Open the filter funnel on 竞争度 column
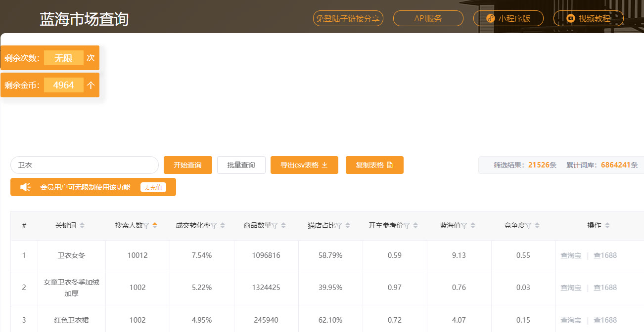644x332 pixels. pyautogui.click(x=528, y=225)
